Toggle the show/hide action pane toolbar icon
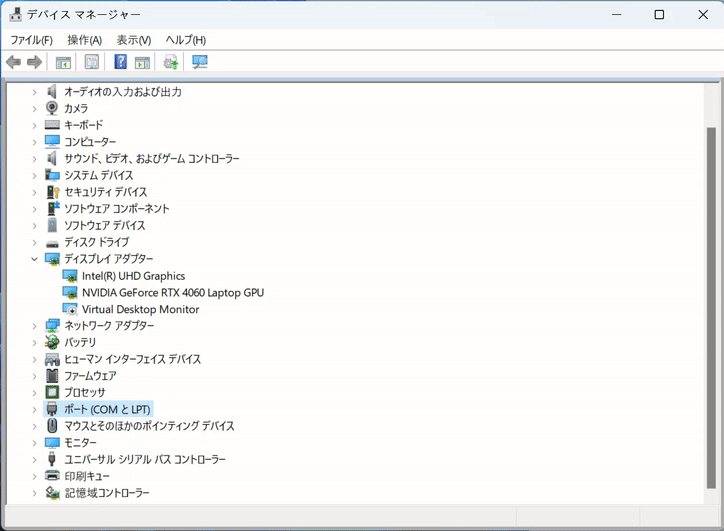The width and height of the screenshot is (724, 531). [x=142, y=62]
